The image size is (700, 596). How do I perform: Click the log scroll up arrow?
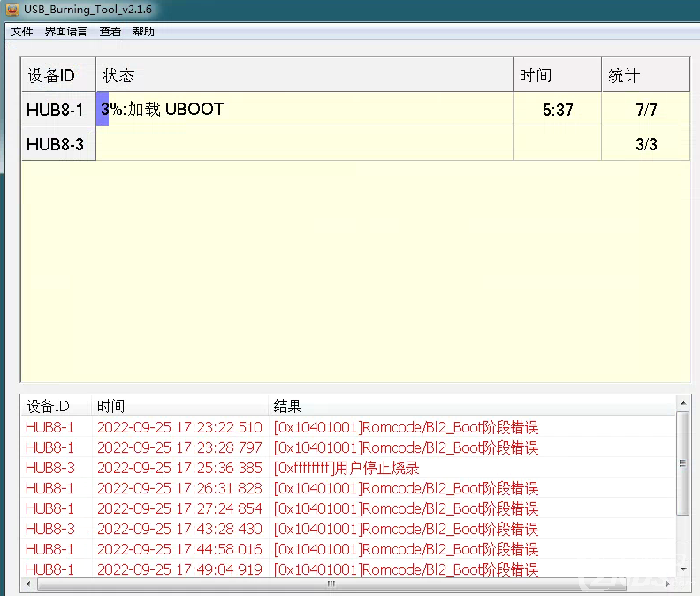click(683, 403)
